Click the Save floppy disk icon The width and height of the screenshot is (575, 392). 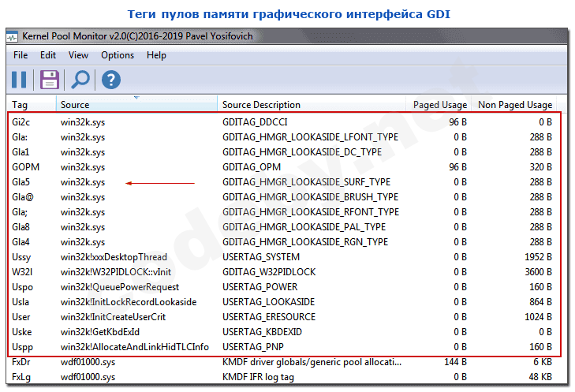(49, 79)
